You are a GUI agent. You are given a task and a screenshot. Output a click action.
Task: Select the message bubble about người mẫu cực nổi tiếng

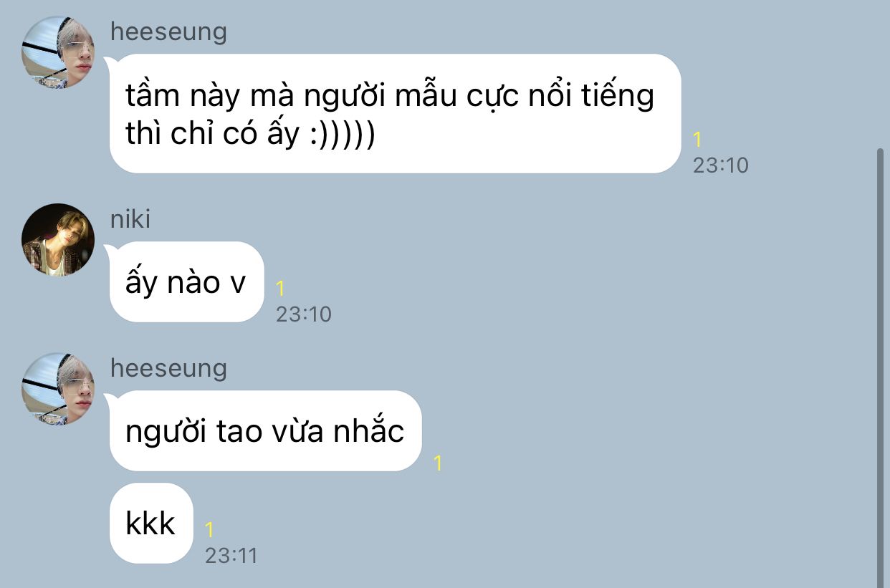[395, 114]
